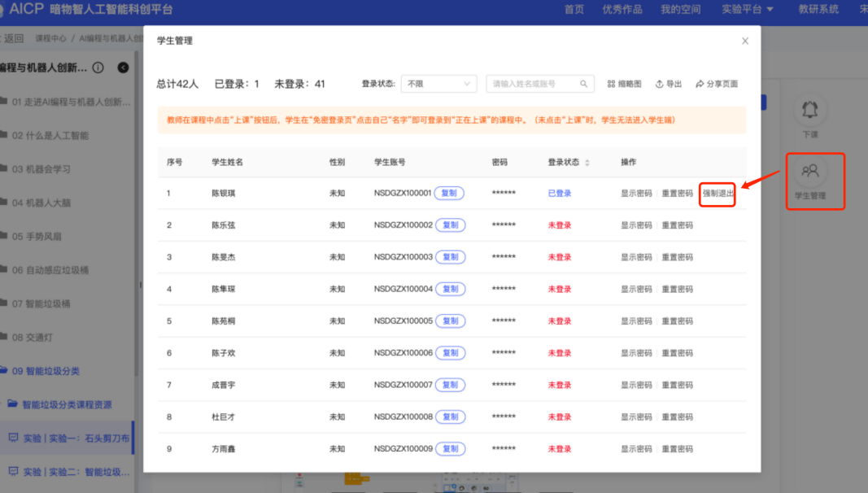Click the name or account search field
Image resolution: width=868 pixels, height=493 pixels.
click(539, 84)
